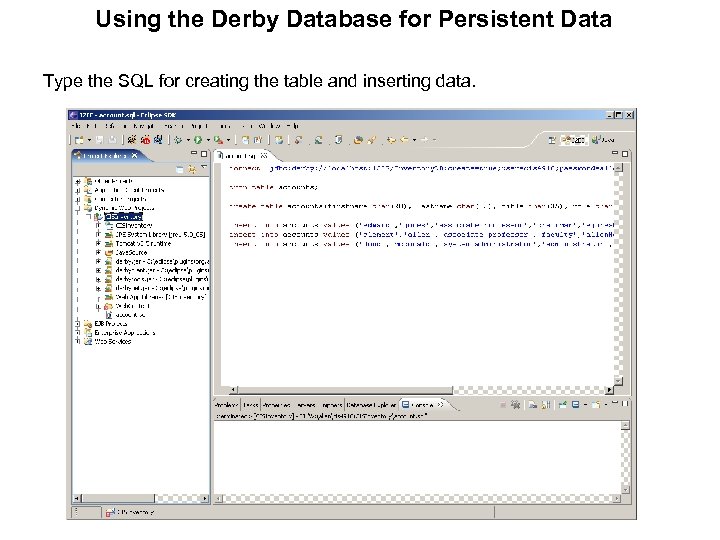
Task: Click the 'create table accounts' statement line
Action: (421, 206)
